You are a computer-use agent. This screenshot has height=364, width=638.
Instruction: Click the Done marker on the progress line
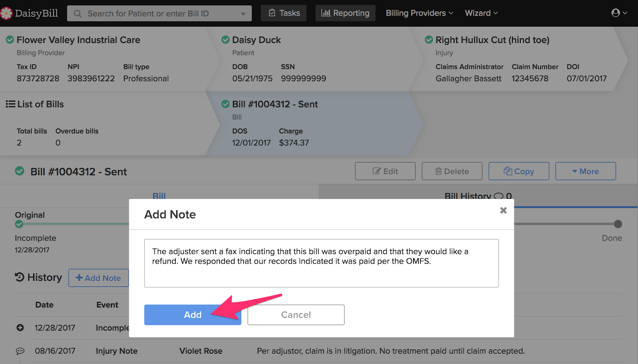point(618,224)
